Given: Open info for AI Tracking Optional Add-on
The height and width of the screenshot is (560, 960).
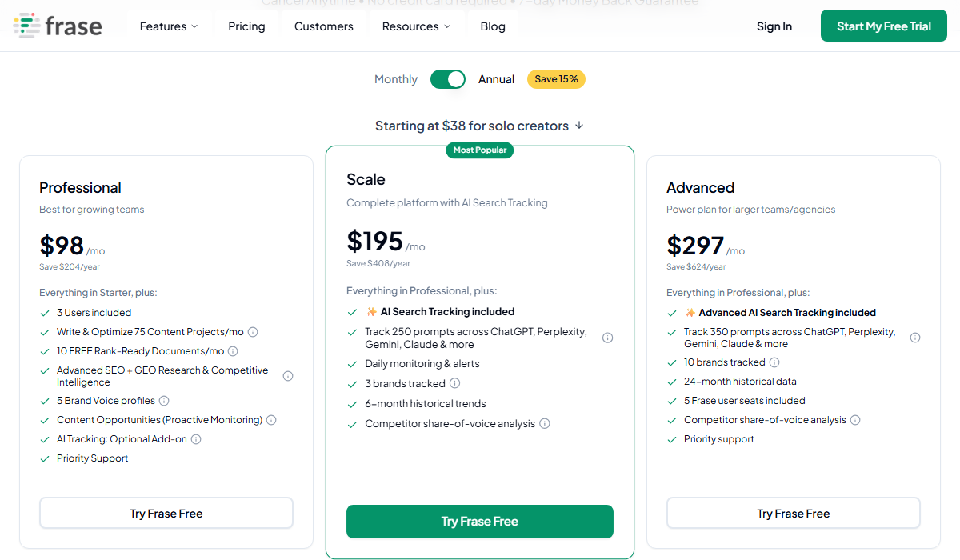Looking at the screenshot, I should (x=196, y=439).
